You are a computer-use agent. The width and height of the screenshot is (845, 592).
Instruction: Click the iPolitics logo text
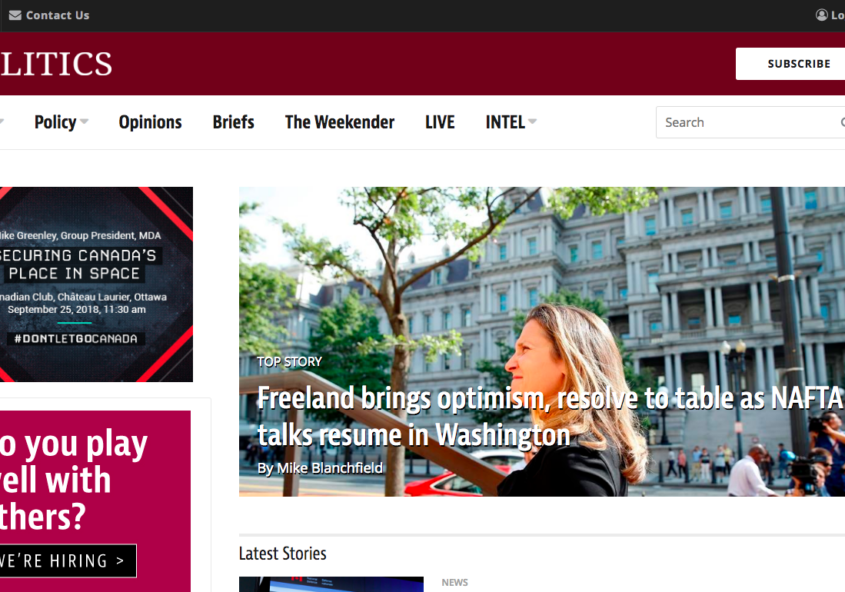point(56,64)
